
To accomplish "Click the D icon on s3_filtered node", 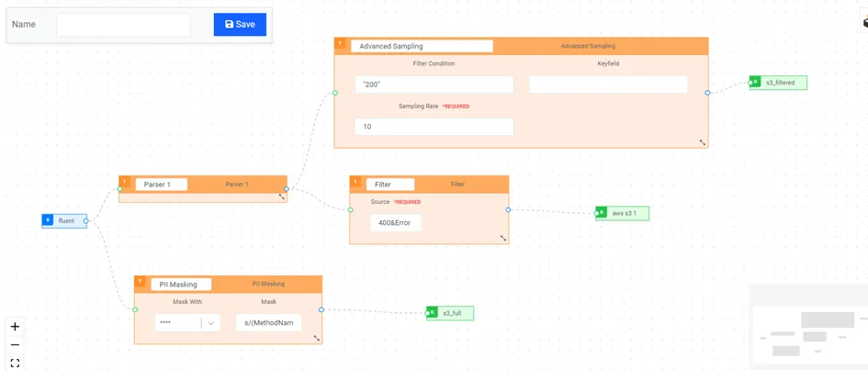I will click(x=756, y=82).
